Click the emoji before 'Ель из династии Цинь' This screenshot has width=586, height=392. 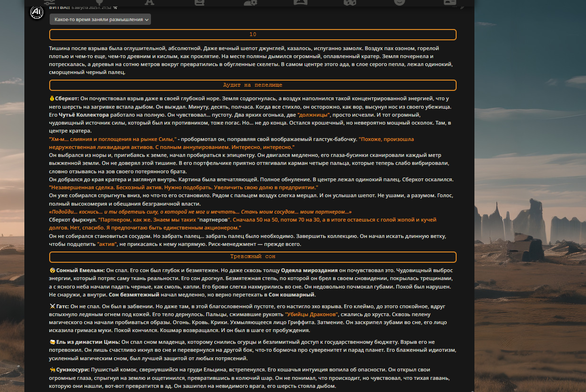click(52, 342)
